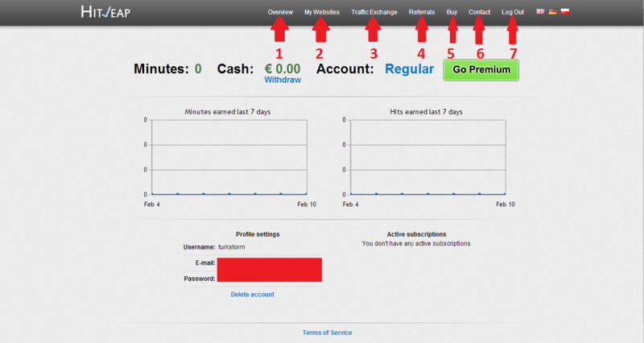Open Terms of Service link
644x343 pixels.
(328, 333)
